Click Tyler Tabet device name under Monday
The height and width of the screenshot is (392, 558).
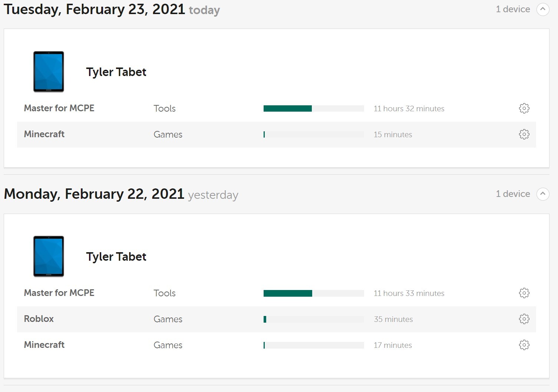click(x=116, y=257)
